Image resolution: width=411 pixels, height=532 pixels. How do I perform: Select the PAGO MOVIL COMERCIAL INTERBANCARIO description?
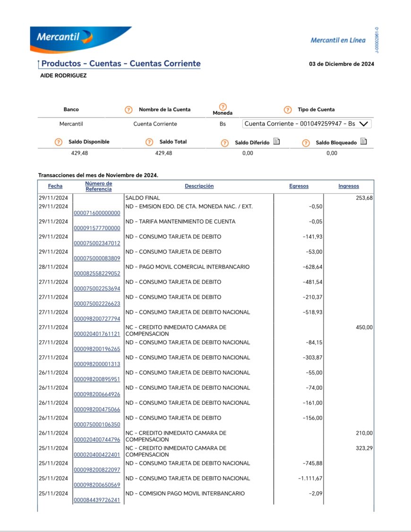[188, 267]
